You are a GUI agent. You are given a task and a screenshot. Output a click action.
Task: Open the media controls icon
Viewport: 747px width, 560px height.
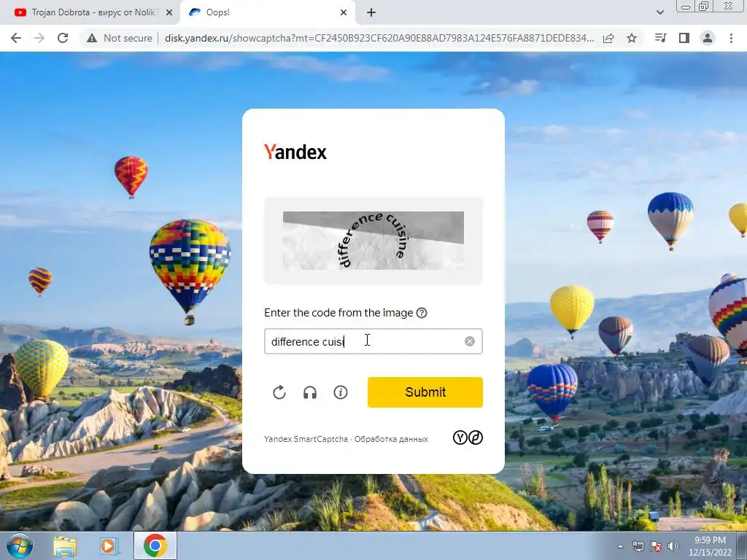point(660,38)
